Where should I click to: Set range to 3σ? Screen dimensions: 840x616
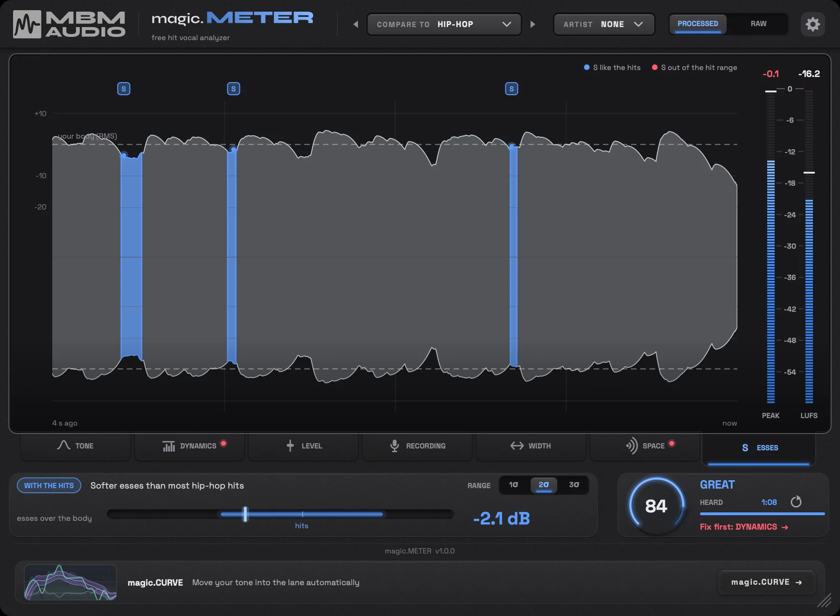[x=574, y=485]
